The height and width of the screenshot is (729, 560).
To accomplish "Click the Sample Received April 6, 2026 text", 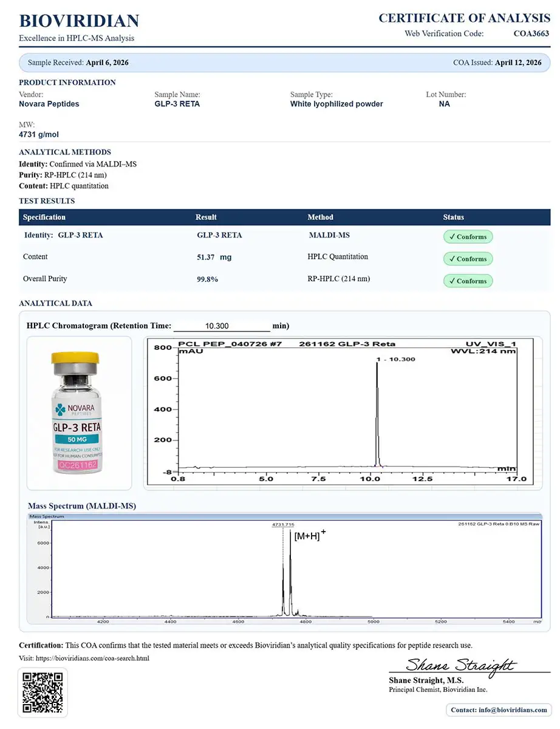I will pyautogui.click(x=78, y=63).
